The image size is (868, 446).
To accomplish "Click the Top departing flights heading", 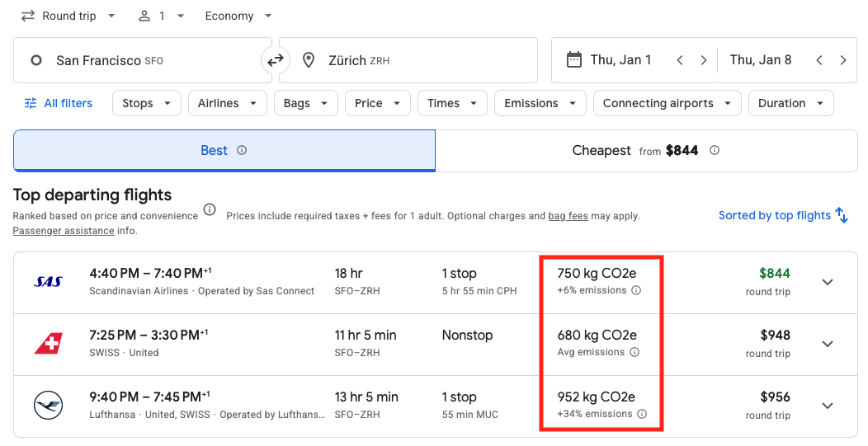I will 92,195.
